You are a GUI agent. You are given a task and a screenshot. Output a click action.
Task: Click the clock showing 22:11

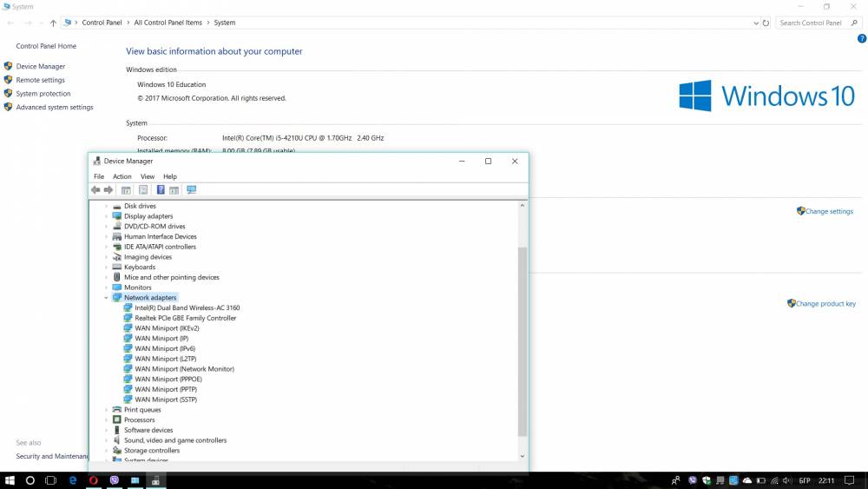(826, 480)
